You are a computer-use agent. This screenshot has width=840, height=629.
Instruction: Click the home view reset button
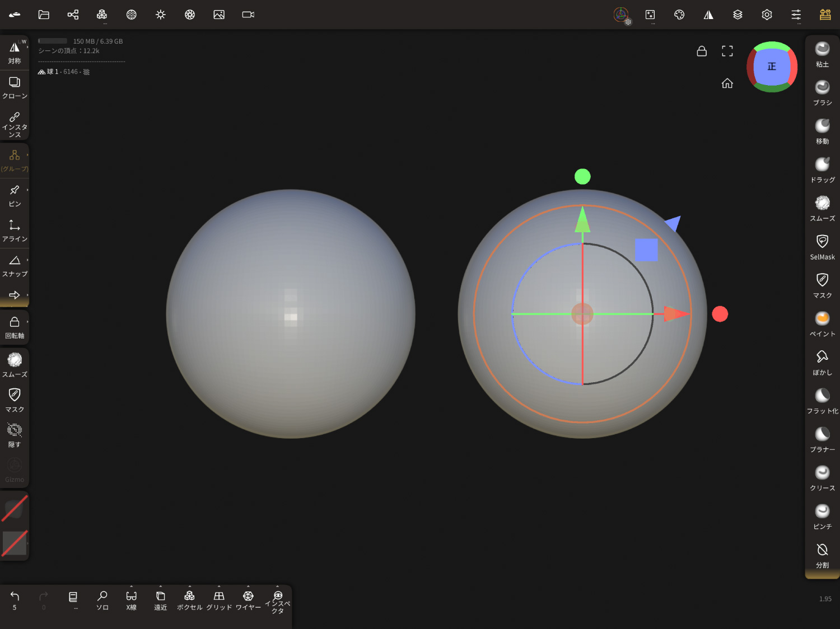click(x=727, y=83)
